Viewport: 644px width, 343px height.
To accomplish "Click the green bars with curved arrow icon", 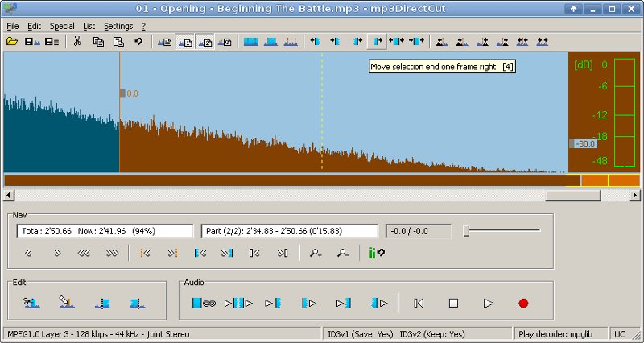I will coord(377,253).
